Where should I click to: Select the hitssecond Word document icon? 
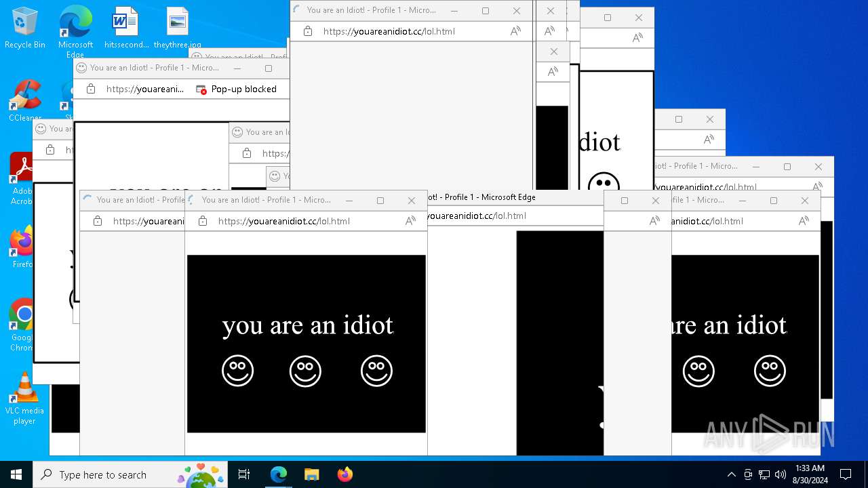(x=126, y=27)
